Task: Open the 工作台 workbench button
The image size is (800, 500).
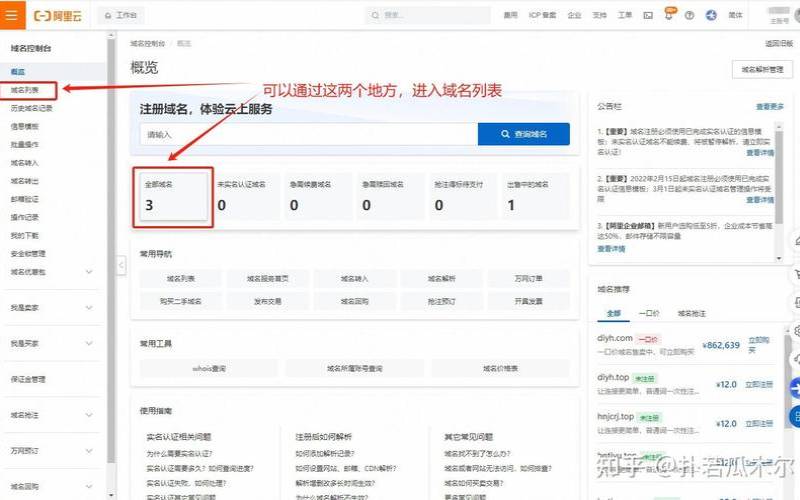Action: (x=121, y=15)
